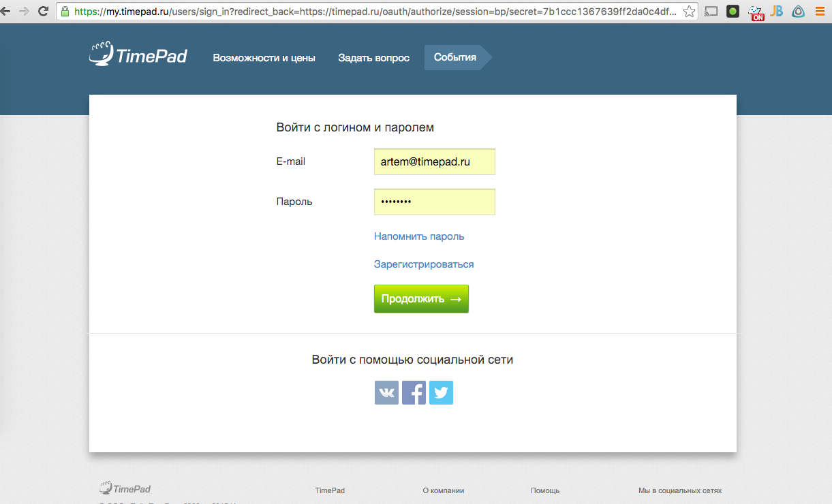Click the VK social login icon
Image resolution: width=832 pixels, height=504 pixels.
386,393
